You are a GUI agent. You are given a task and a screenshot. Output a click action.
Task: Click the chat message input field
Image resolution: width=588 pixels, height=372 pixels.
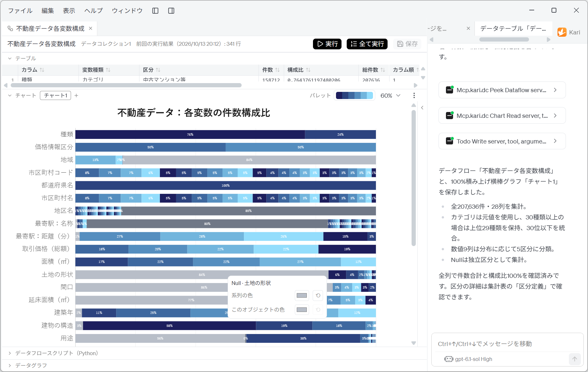(507, 344)
